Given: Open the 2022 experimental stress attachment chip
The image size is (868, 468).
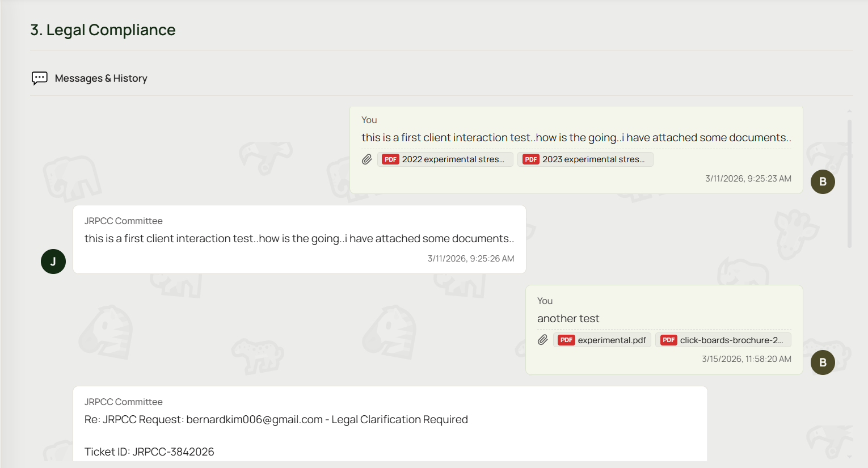Looking at the screenshot, I should tap(445, 159).
